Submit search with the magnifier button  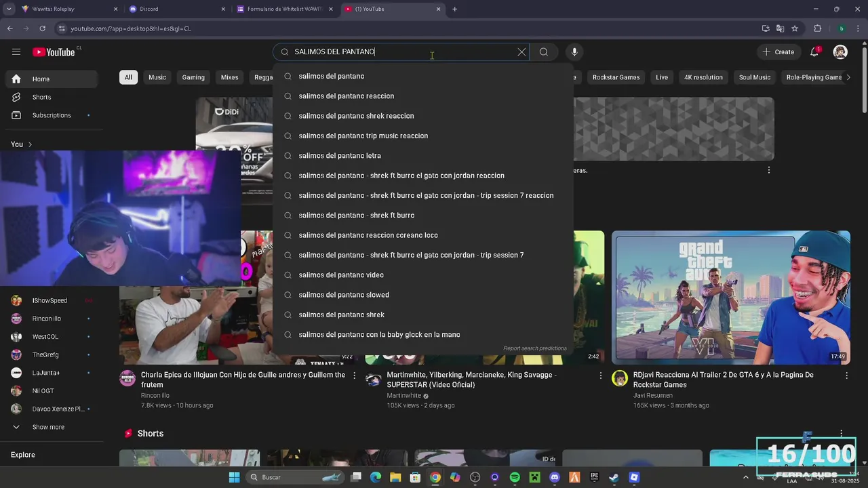544,52
